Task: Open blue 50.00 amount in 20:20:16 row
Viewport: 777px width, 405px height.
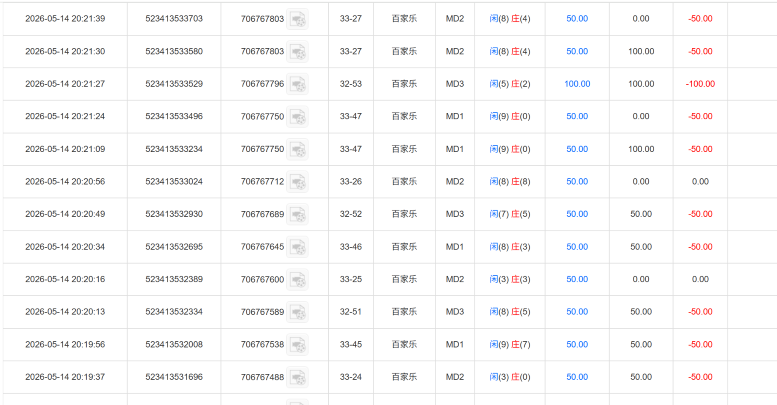Action: (577, 279)
